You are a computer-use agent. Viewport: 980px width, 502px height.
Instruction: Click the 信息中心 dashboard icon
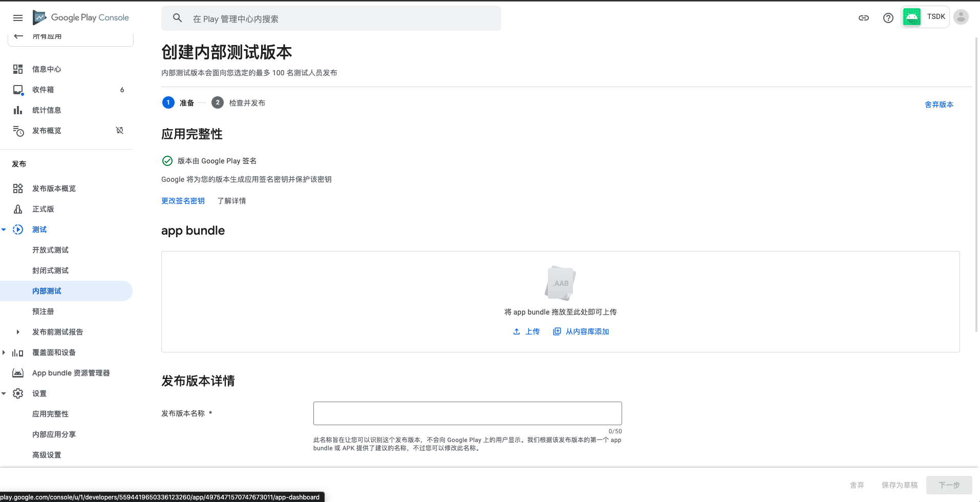pyautogui.click(x=18, y=69)
